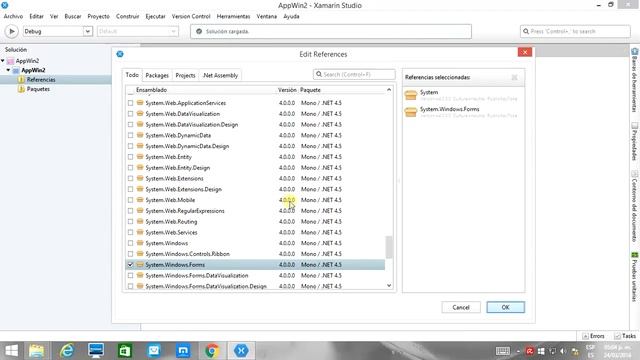
Task: Check System.Web.DataVisualization checkbox
Action: tap(130, 114)
